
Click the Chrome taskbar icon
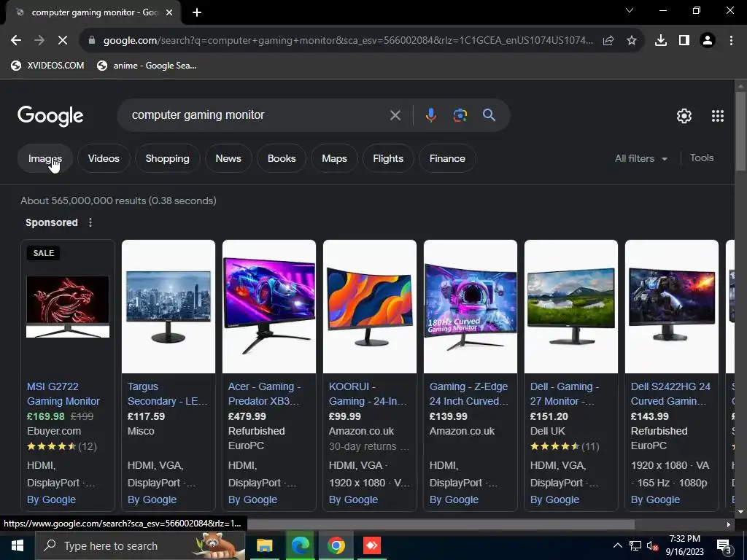[336, 545]
